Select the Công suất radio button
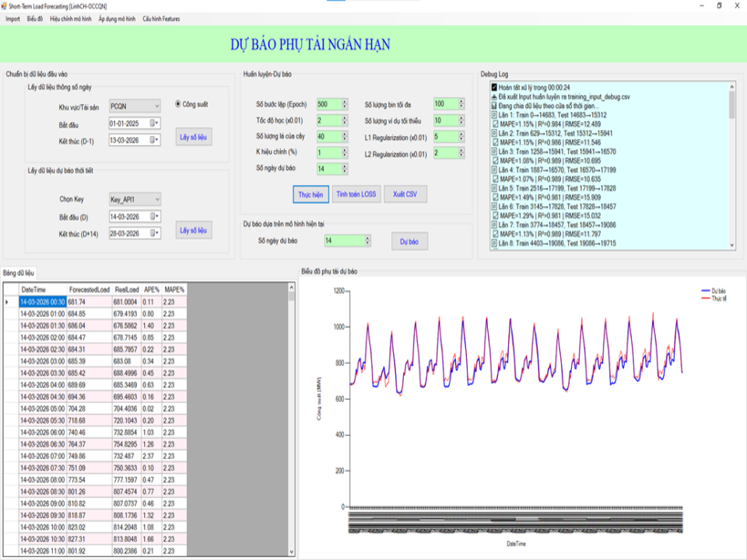The image size is (747, 560). coord(178,104)
